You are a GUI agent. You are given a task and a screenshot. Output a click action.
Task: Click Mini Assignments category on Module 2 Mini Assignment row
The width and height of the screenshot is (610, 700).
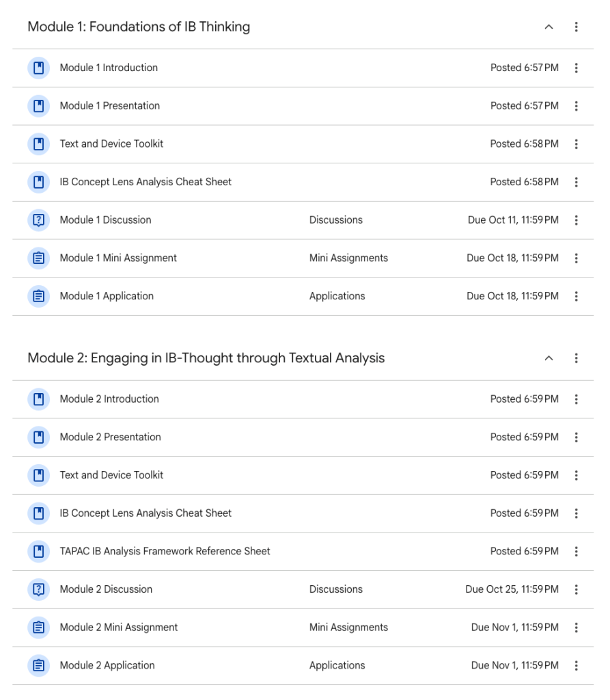(x=348, y=628)
